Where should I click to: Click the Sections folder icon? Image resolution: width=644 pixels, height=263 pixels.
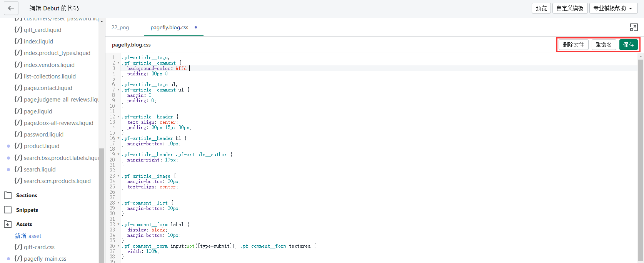8,195
